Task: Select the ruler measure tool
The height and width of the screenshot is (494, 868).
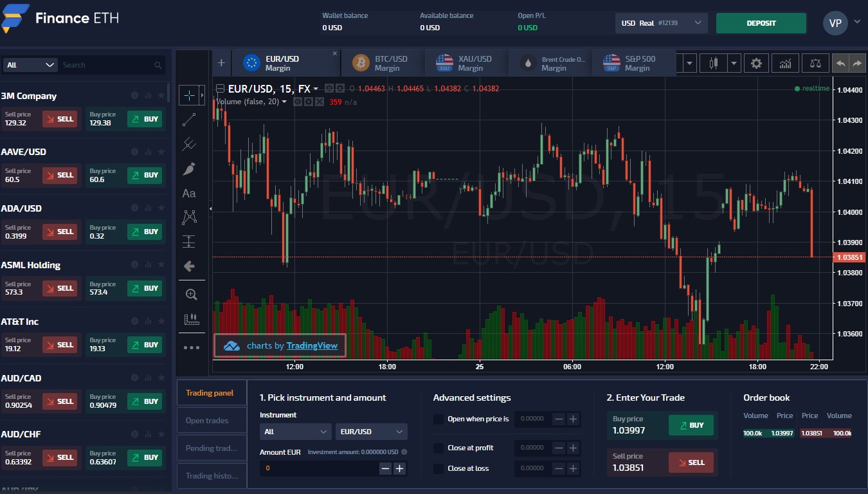Action: click(191, 319)
